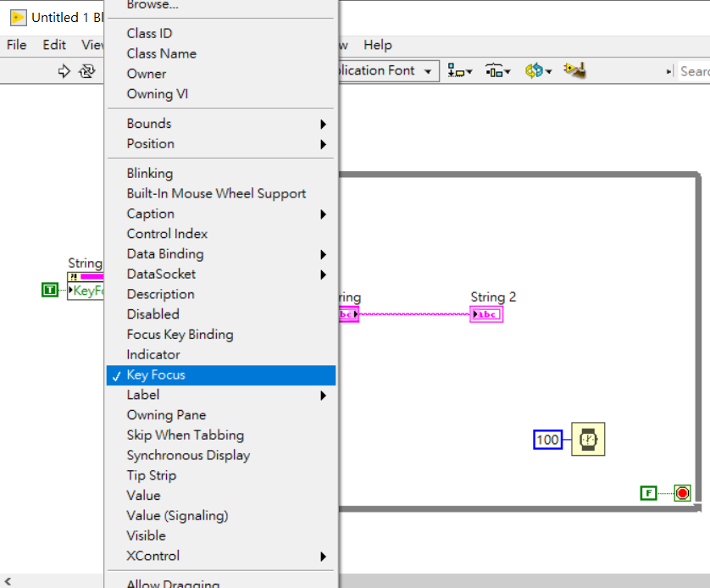Open the Help menu
710x588 pixels.
[377, 45]
